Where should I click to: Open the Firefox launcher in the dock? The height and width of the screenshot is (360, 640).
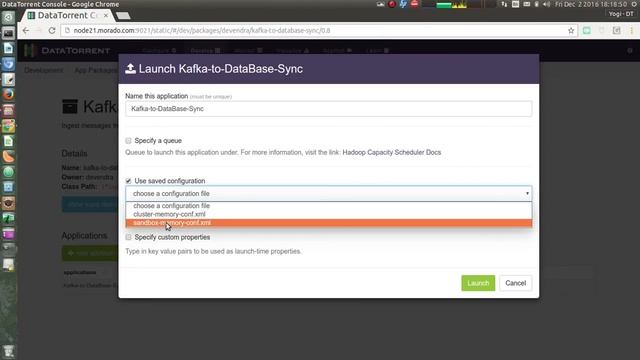tap(8, 94)
